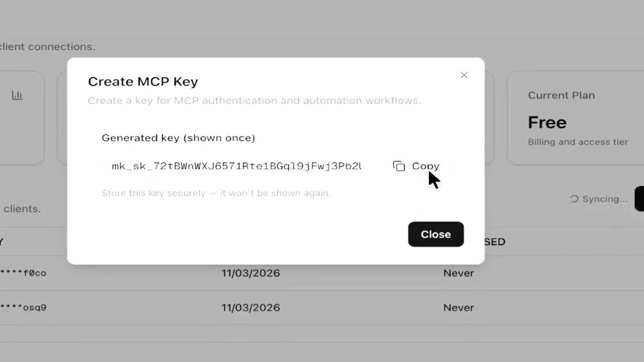Click the 'Generated key (shown once)' label
This screenshot has height=362, width=644.
point(178,138)
